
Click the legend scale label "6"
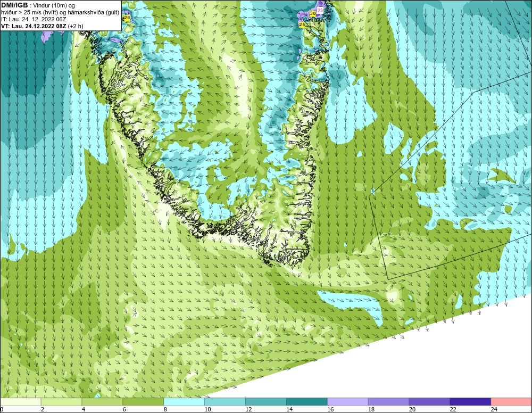coord(124,410)
